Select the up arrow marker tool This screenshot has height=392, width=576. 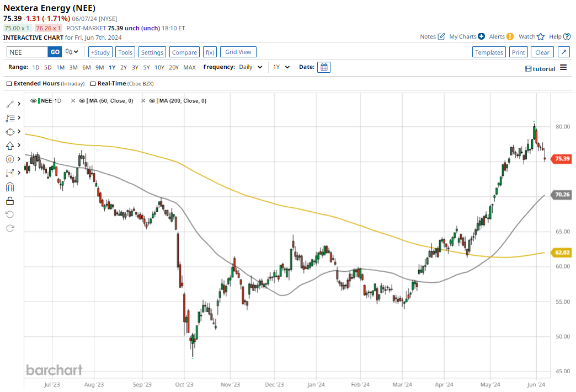10,146
